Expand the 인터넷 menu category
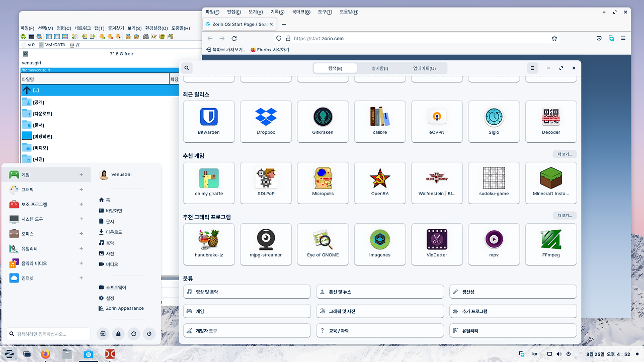 pyautogui.click(x=46, y=278)
